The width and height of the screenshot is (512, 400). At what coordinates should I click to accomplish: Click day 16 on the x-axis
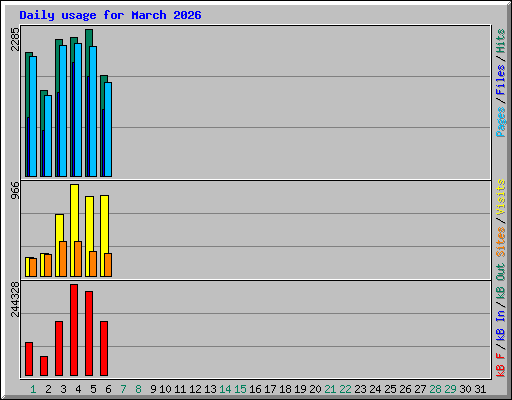click(255, 389)
